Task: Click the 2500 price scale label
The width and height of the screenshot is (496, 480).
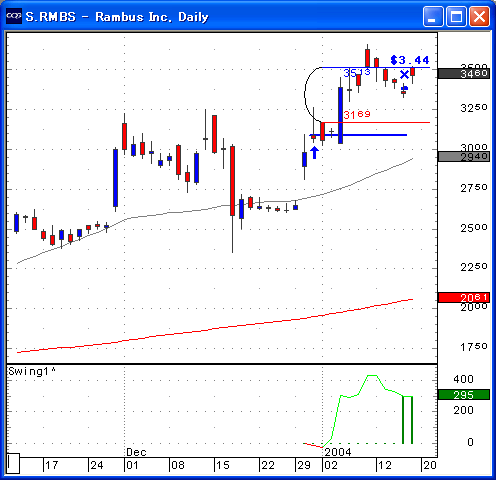Action: (474, 228)
